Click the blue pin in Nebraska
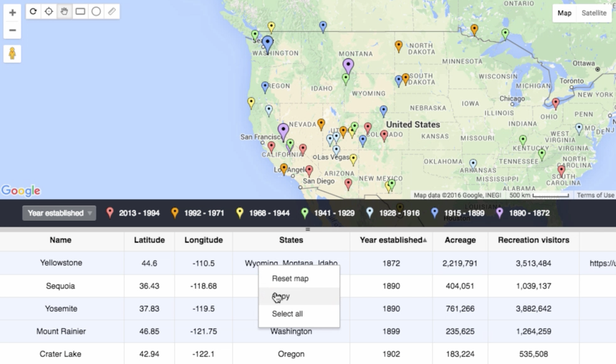This screenshot has height=364, width=616. click(383, 111)
